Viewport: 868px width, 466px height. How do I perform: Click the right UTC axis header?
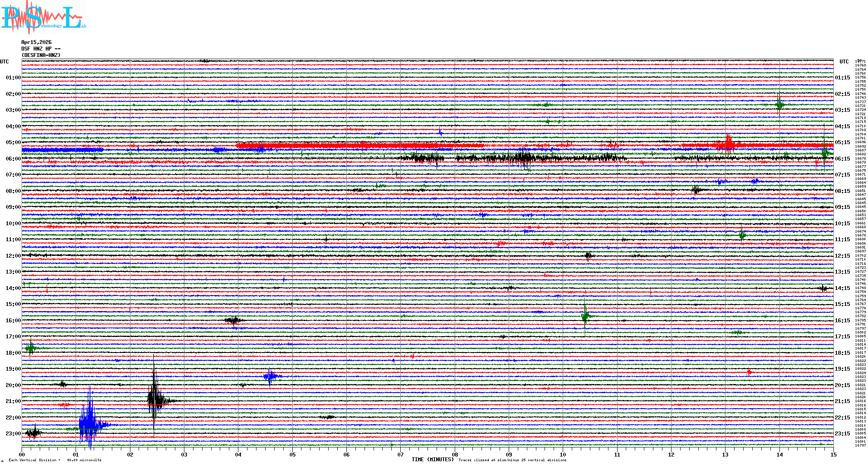pos(844,62)
